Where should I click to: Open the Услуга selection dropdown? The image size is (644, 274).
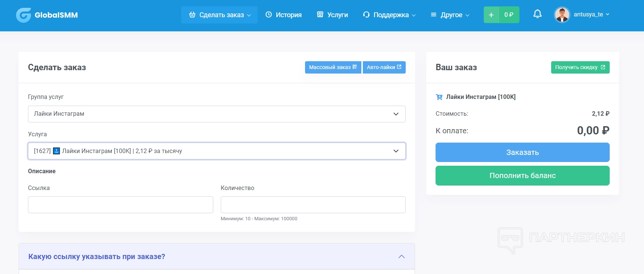pos(216,151)
